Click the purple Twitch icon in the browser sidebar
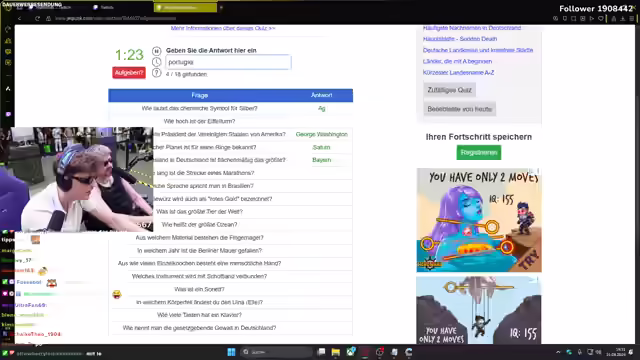640x360 pixels. (8, 114)
